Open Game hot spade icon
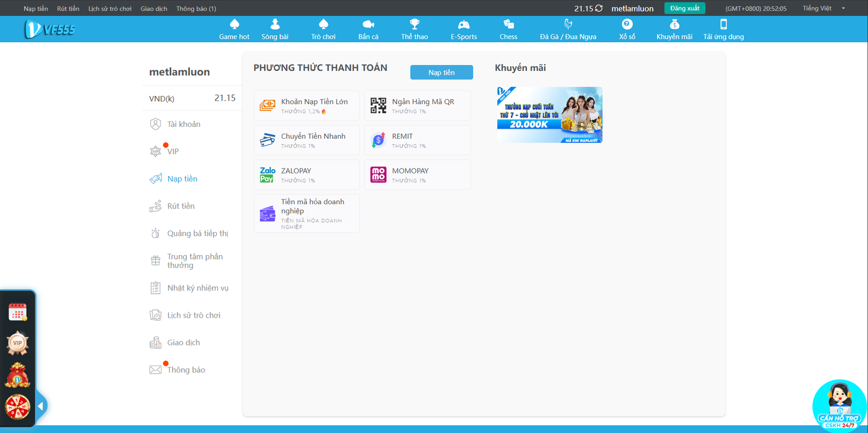The width and height of the screenshot is (868, 433). 234,24
